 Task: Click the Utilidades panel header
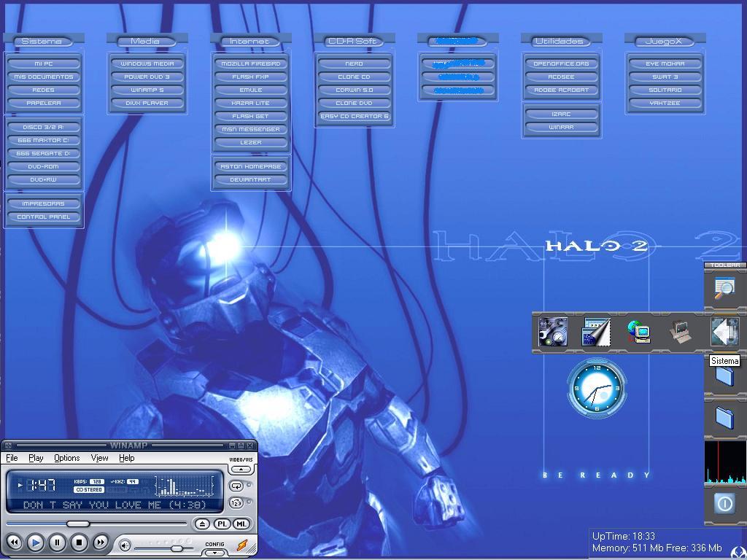(560, 42)
